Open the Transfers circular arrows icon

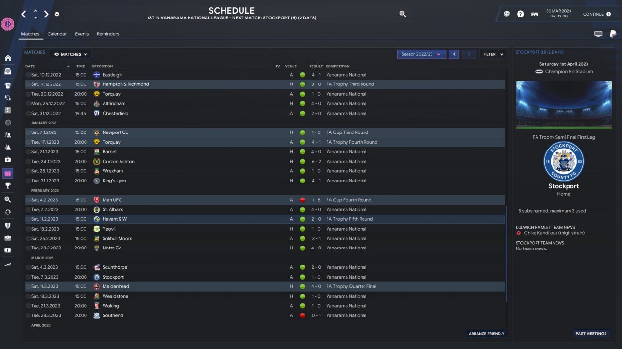[x=8, y=212]
